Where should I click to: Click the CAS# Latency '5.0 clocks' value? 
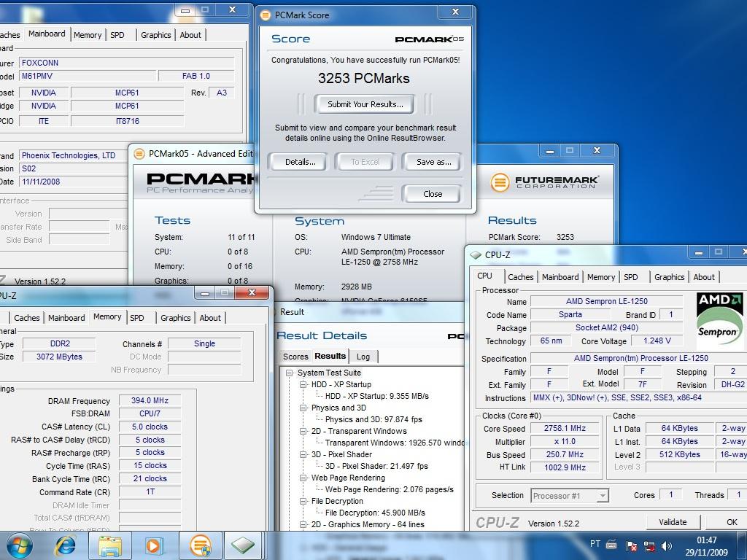coord(150,427)
